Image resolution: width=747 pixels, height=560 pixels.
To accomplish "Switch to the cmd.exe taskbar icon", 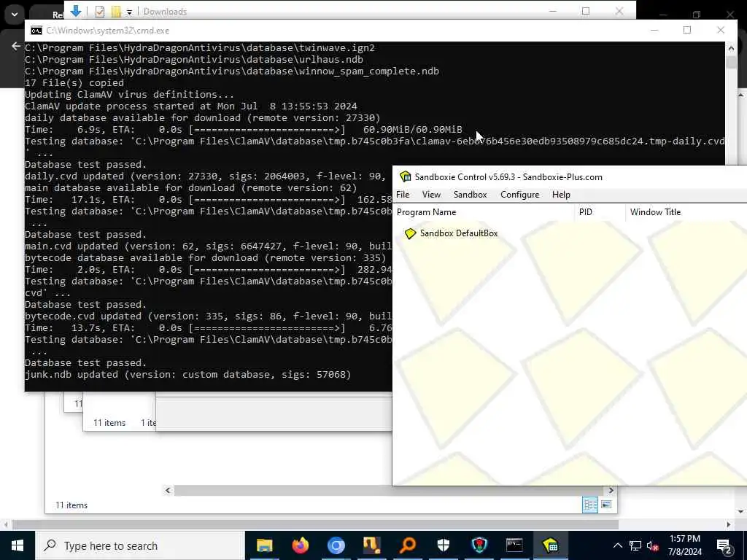I will click(514, 545).
